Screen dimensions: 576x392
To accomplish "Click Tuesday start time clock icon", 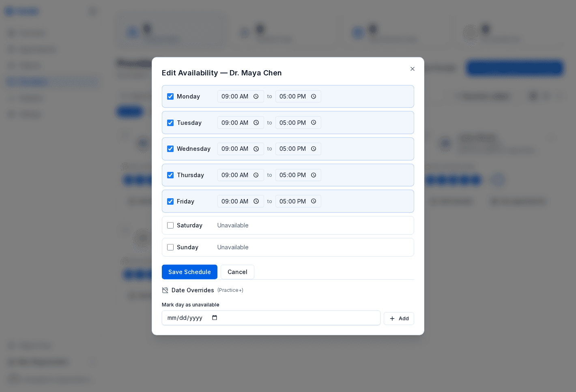I will tap(256, 123).
